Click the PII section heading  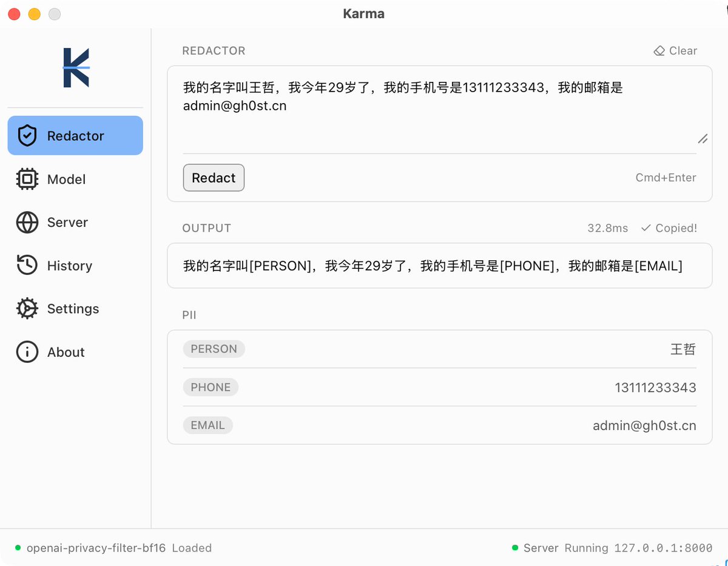coord(189,315)
